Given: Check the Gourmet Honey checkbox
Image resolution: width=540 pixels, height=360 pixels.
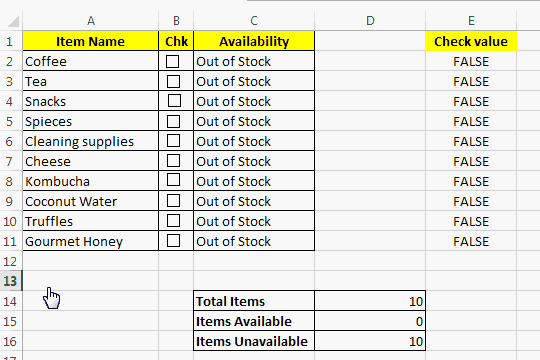Looking at the screenshot, I should [x=173, y=240].
